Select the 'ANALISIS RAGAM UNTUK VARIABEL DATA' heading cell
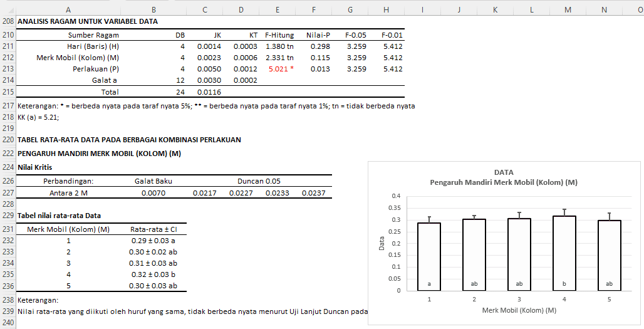The image size is (644, 329). (x=88, y=21)
